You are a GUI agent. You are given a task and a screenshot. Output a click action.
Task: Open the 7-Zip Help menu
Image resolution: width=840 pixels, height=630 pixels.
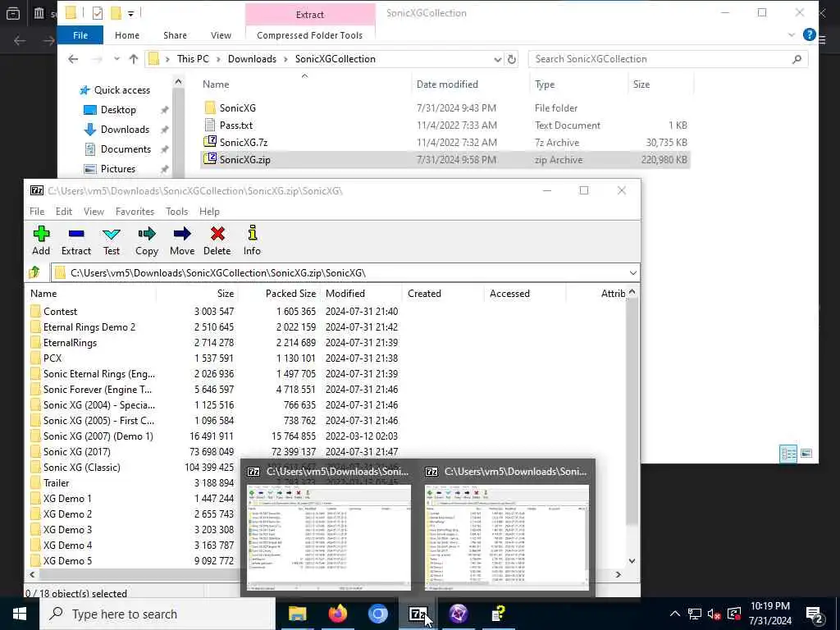pyautogui.click(x=209, y=212)
